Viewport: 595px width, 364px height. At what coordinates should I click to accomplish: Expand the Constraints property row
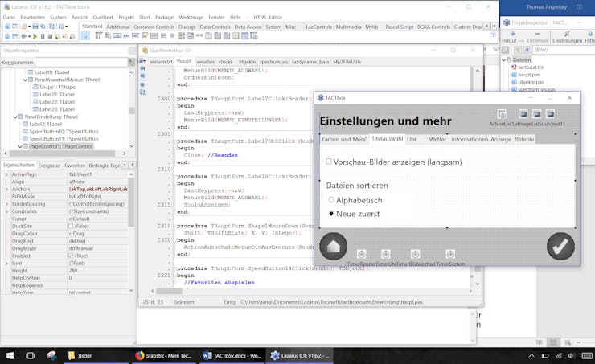tap(6, 211)
